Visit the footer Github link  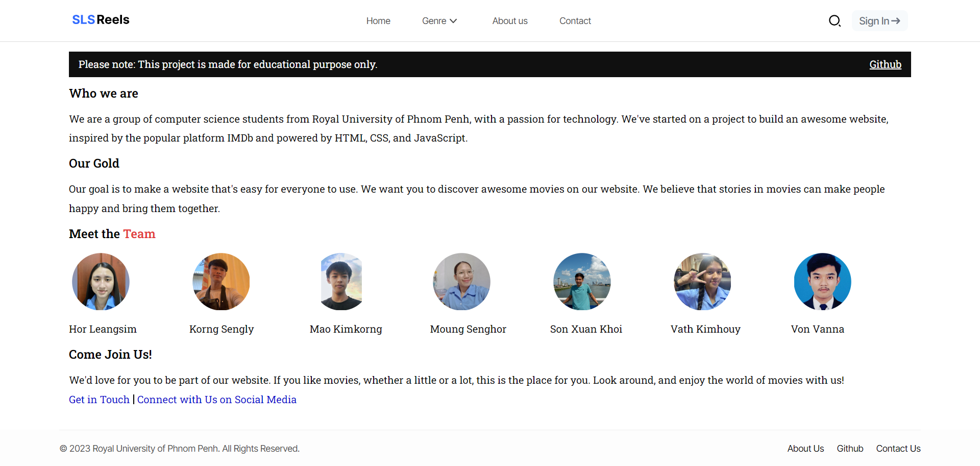pos(850,449)
